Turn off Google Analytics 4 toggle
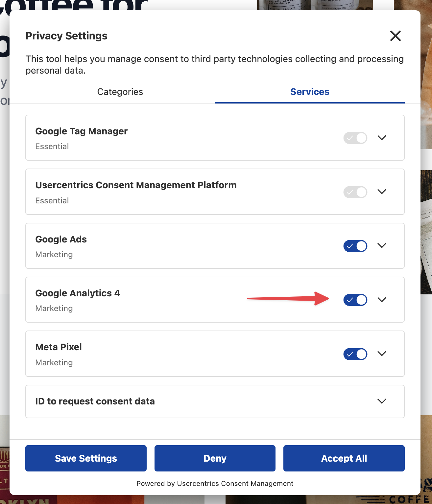The image size is (432, 504). 355,300
